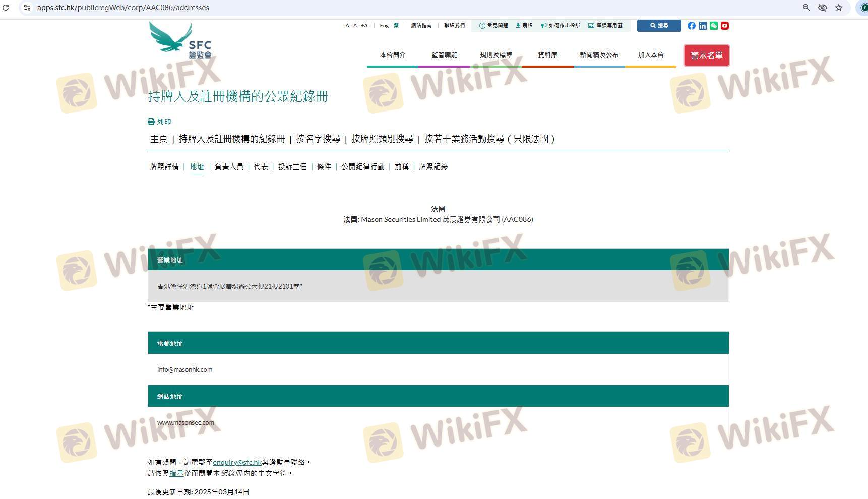The image size is (868, 499).
Task: Open 按若干業務活動搜尋 (只限法團) link
Action: 489,139
